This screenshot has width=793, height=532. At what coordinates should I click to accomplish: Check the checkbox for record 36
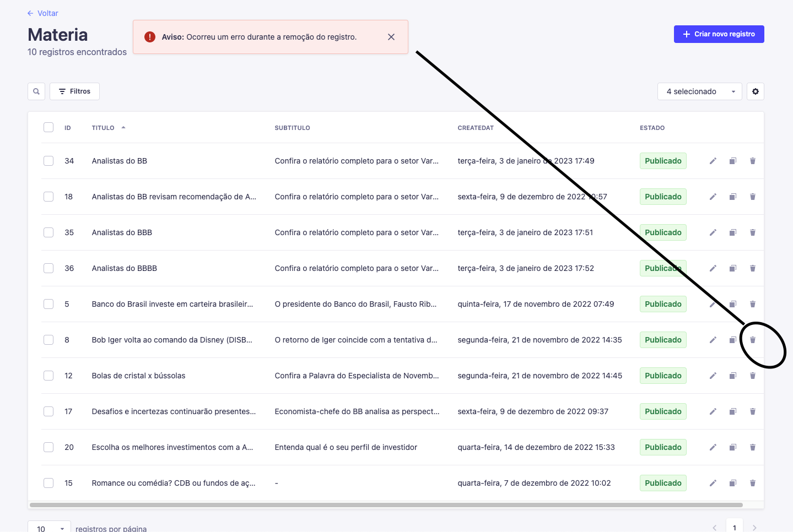[48, 268]
